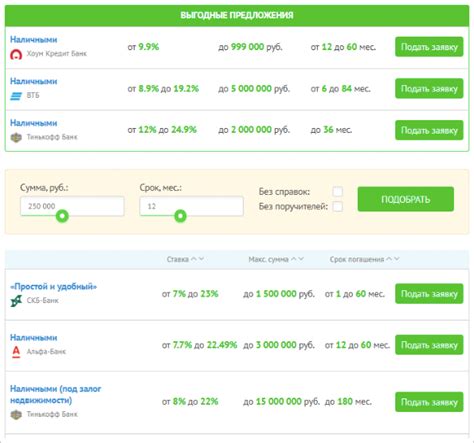
Task: Open Наличными link for Тинькофф 12%
Action: pos(34,123)
